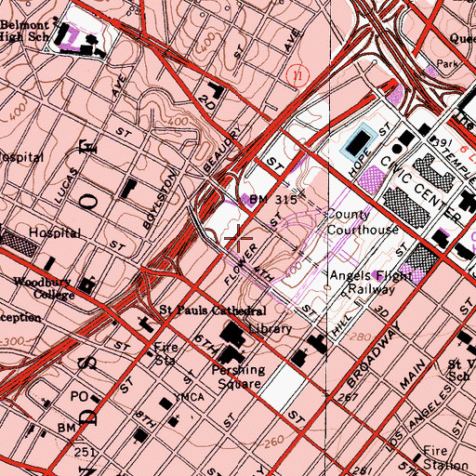Click the 251 elevation label
The image size is (476, 476).
pos(85,452)
